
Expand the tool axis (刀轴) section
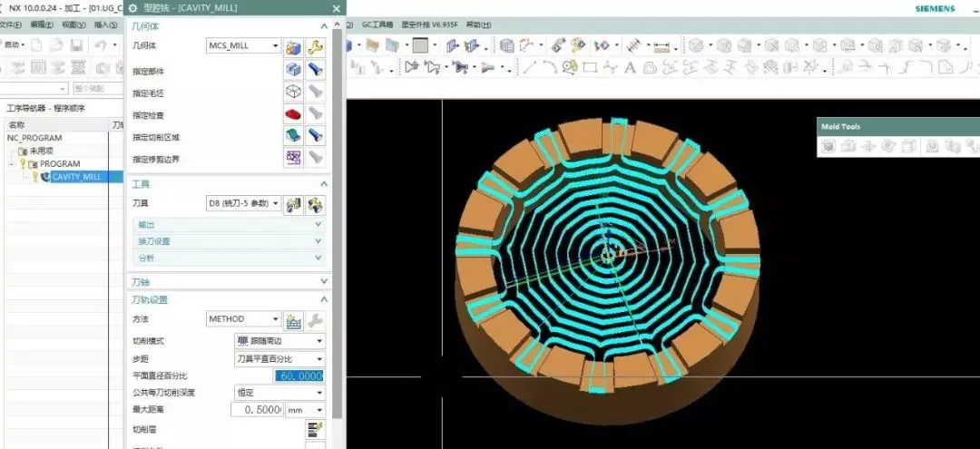pyautogui.click(x=229, y=282)
